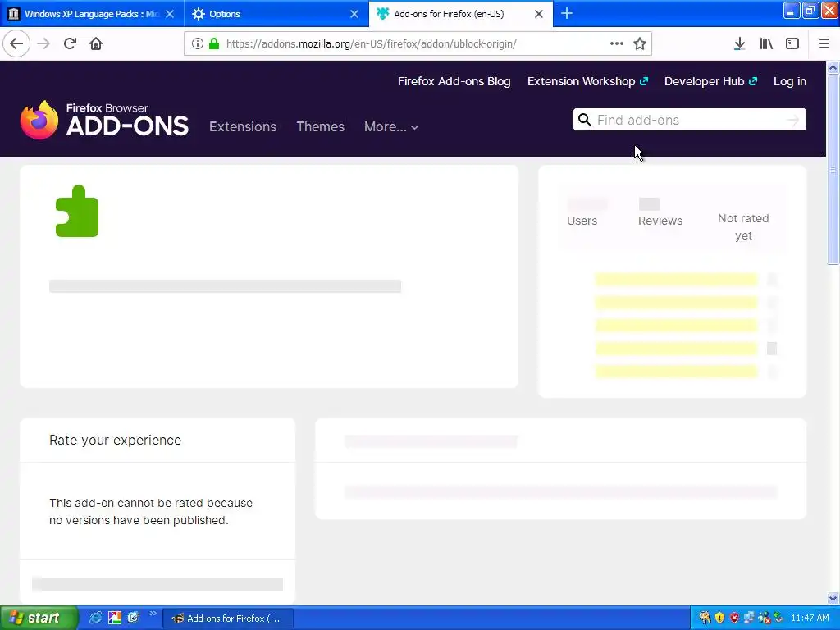This screenshot has width=840, height=630.
Task: Bookmark this page with the star
Action: tap(640, 44)
